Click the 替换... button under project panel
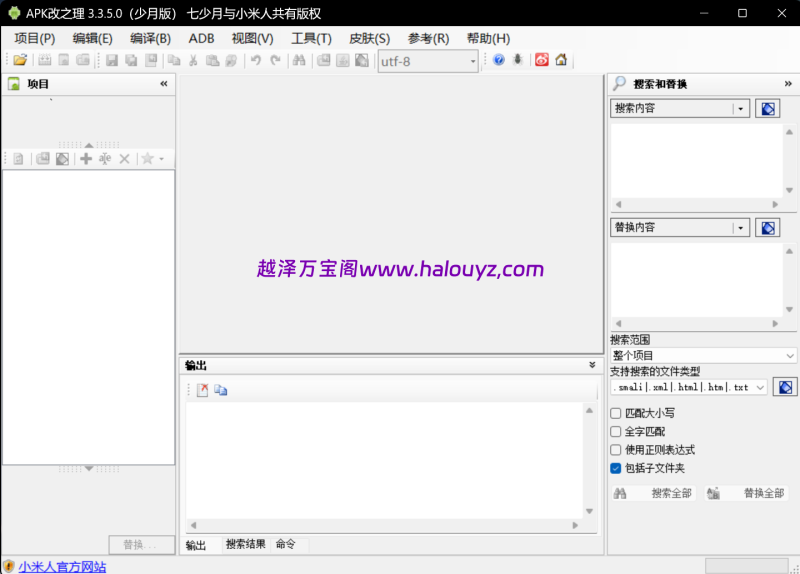Screen dimensions: 800x574 [x=141, y=544]
